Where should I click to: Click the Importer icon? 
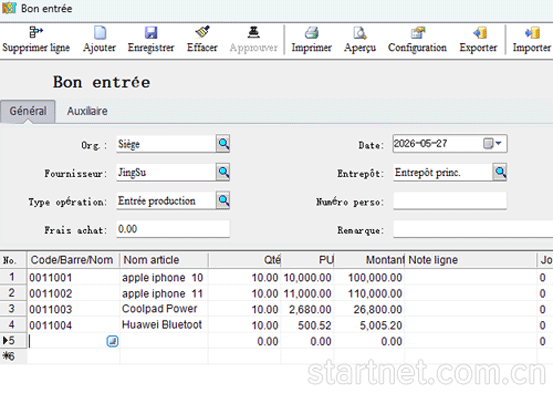(533, 33)
